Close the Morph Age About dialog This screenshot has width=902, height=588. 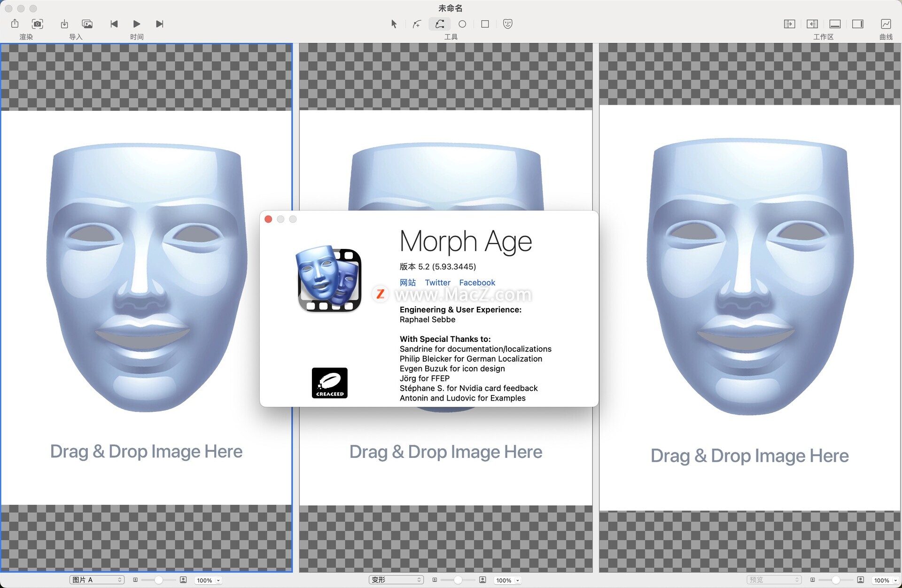[x=268, y=219]
